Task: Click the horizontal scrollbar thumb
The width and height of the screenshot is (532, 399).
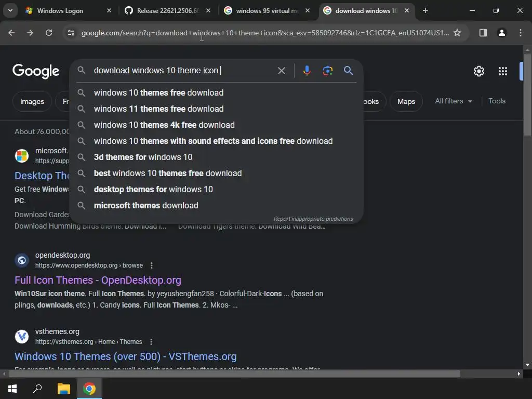Action: click(234, 374)
